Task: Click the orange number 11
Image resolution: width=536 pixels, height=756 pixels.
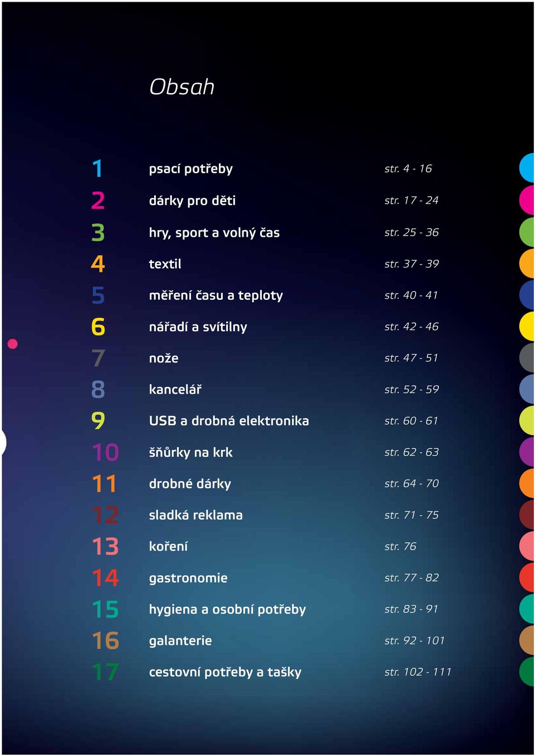Action: pos(104,484)
